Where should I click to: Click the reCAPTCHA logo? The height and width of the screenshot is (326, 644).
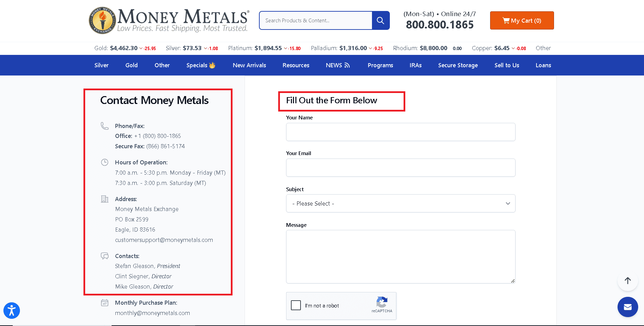382,302
